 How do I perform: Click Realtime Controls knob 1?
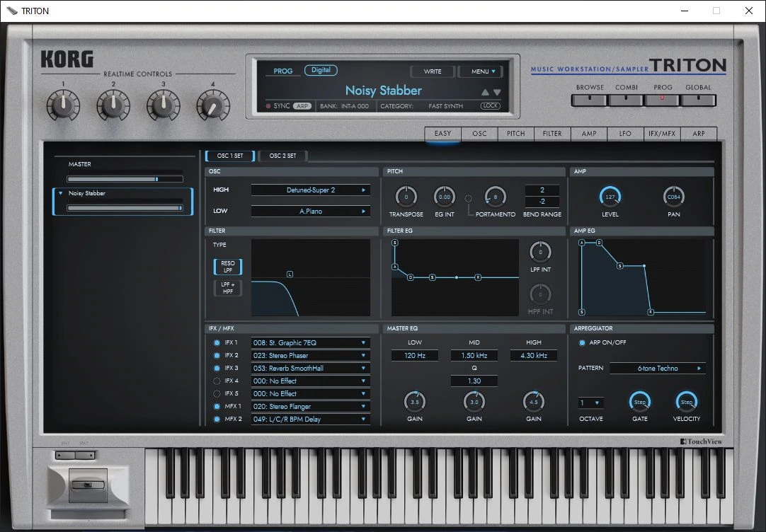(x=63, y=105)
